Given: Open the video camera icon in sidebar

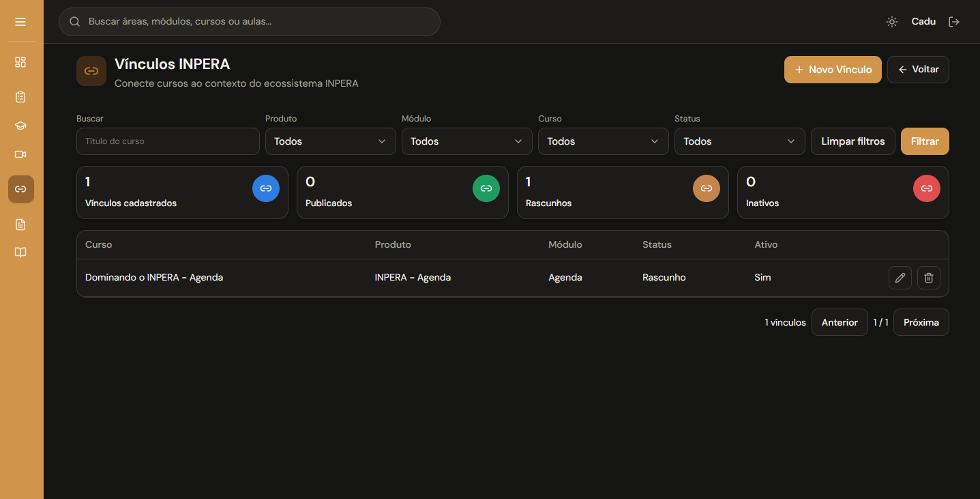Looking at the screenshot, I should point(20,154).
